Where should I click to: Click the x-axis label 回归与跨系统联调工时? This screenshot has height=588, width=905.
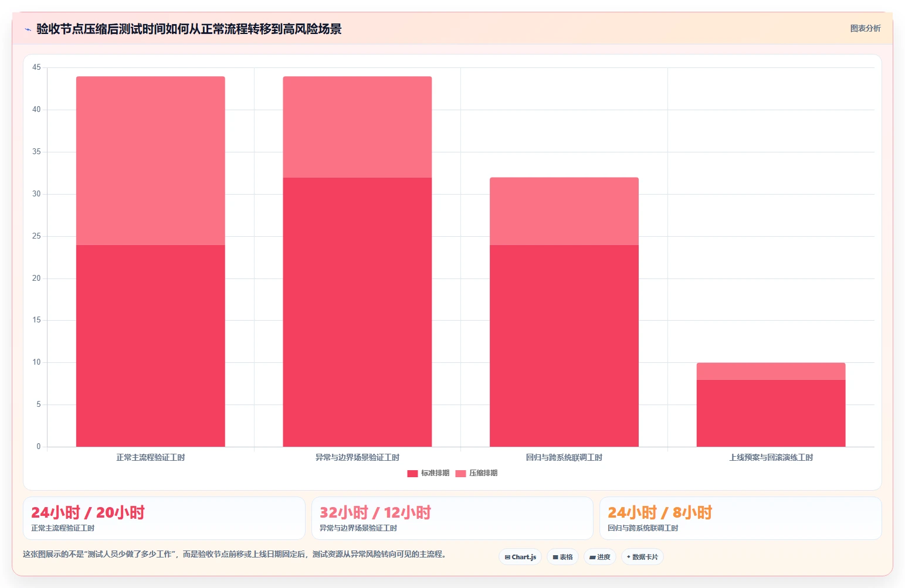tap(564, 457)
